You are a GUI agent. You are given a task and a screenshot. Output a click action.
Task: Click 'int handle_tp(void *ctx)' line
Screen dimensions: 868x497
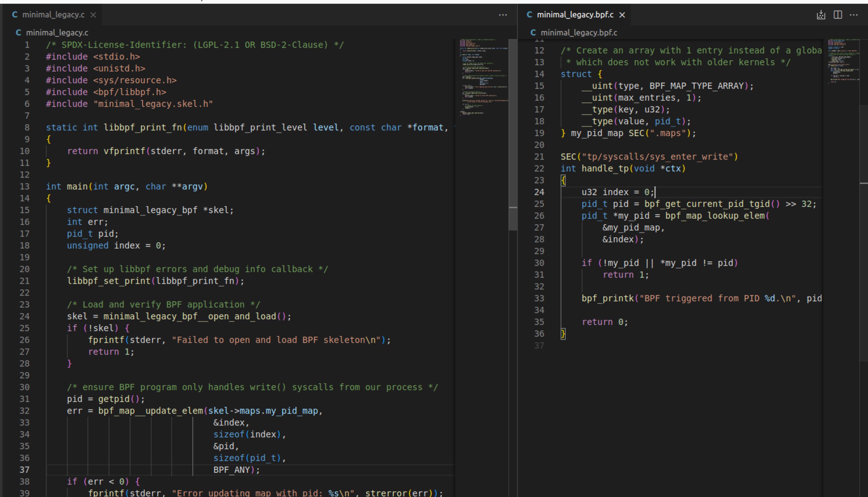(x=623, y=169)
